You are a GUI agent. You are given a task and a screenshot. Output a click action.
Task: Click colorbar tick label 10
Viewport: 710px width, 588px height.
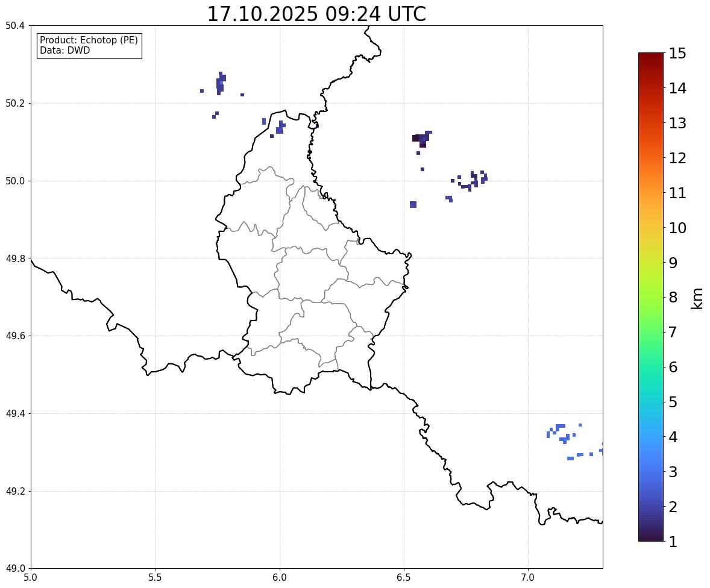(677, 228)
